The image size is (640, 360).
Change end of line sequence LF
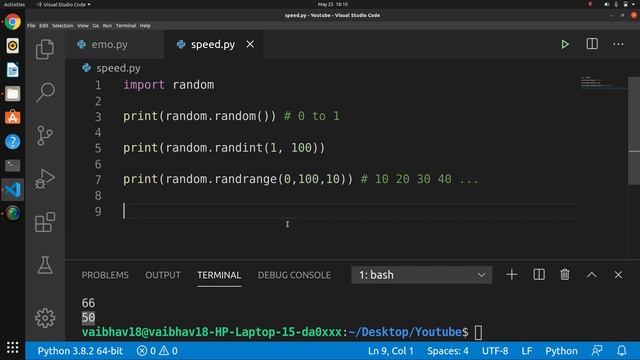click(x=527, y=351)
